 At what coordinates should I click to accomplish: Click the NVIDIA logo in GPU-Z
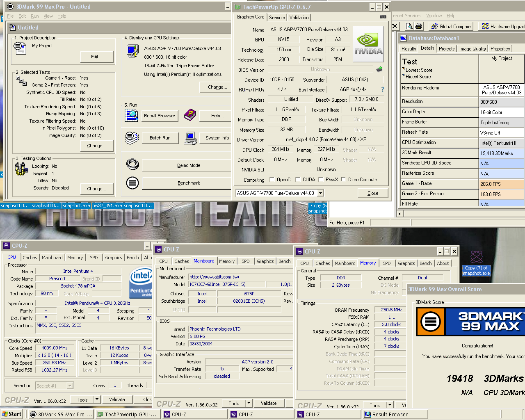[x=368, y=44]
